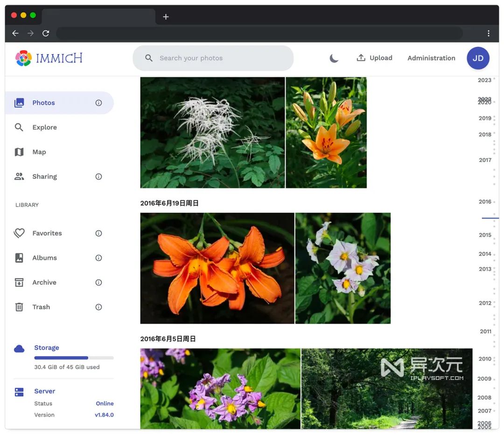Open the Photos section label
The height and width of the screenshot is (434, 504).
pos(44,103)
